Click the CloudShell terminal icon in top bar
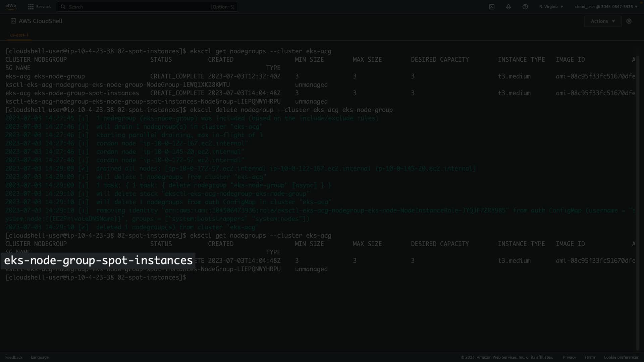Screen dimensions: 644x362 pyautogui.click(x=492, y=7)
